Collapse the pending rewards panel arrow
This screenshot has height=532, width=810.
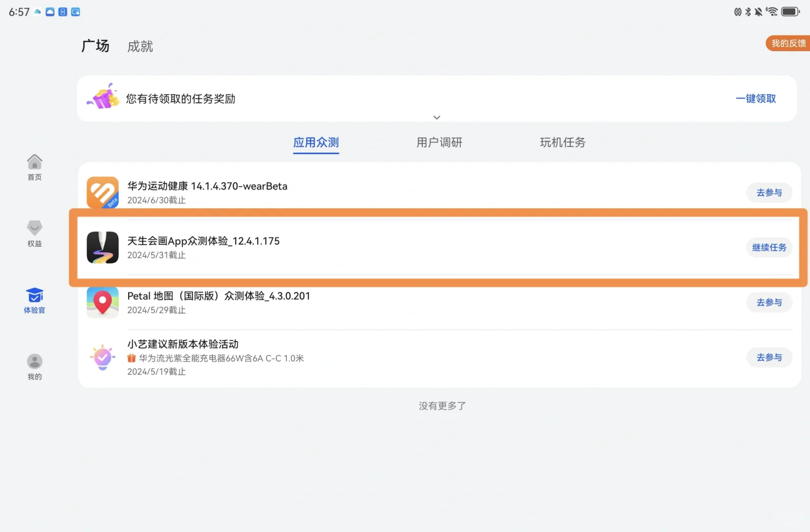tap(437, 117)
